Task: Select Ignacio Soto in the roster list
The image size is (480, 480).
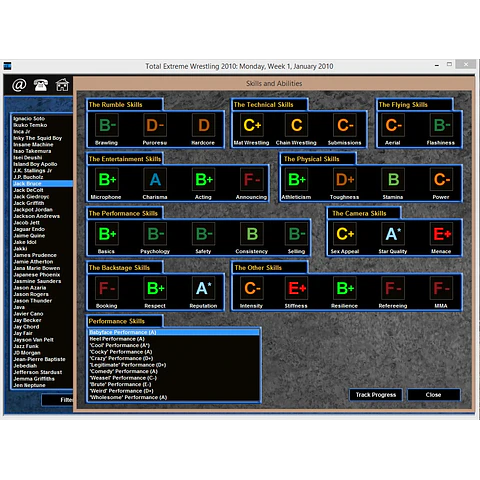Action: (x=42, y=119)
